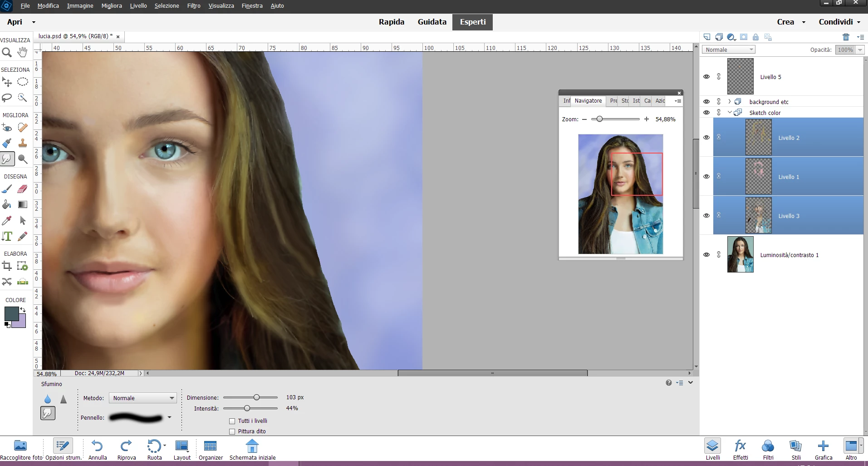Select the Crop tool under Elabora
Screen dimensions: 868x466
[x=7, y=266]
